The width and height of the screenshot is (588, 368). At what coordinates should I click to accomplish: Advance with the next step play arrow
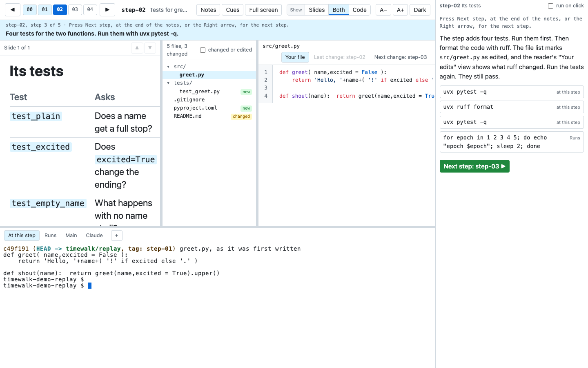[107, 10]
